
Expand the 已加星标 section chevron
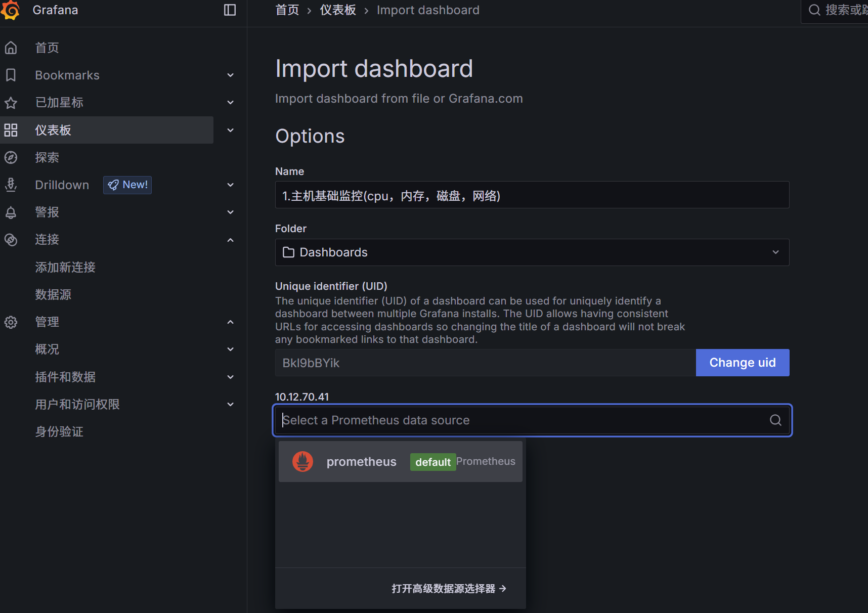pos(230,103)
